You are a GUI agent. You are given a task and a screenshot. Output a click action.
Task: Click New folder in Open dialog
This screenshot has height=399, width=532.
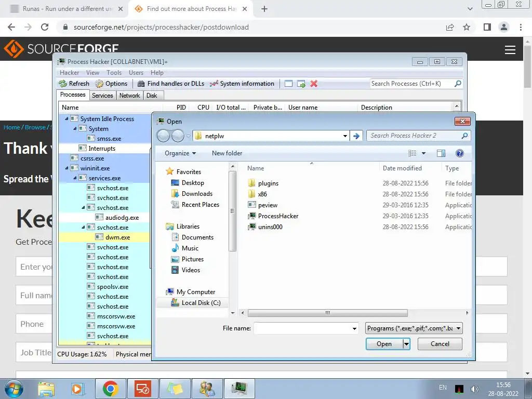[227, 153]
